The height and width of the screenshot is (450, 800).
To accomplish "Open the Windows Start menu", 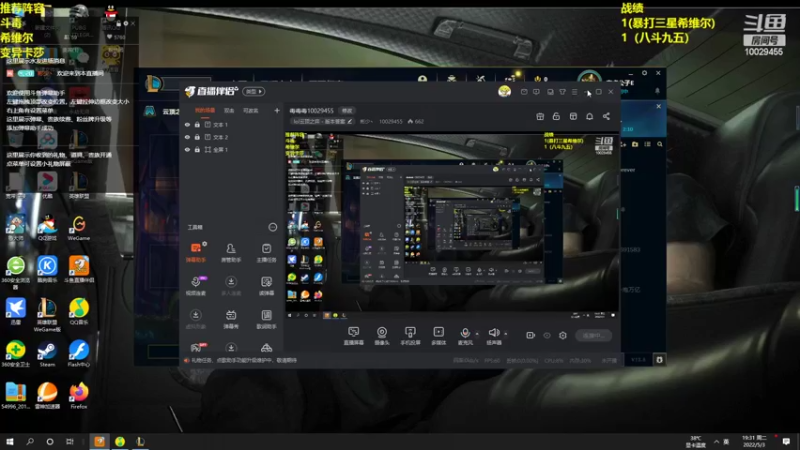I will coord(10,441).
